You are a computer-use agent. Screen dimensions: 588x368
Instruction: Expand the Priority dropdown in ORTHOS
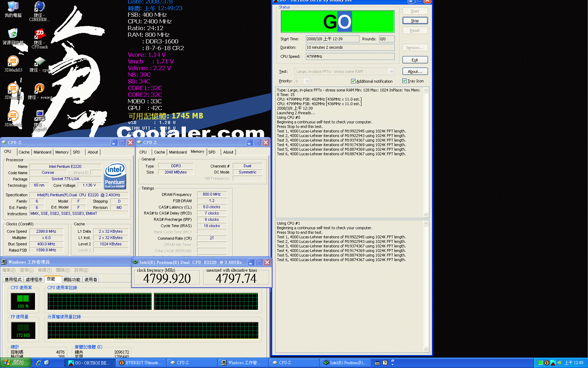point(307,81)
